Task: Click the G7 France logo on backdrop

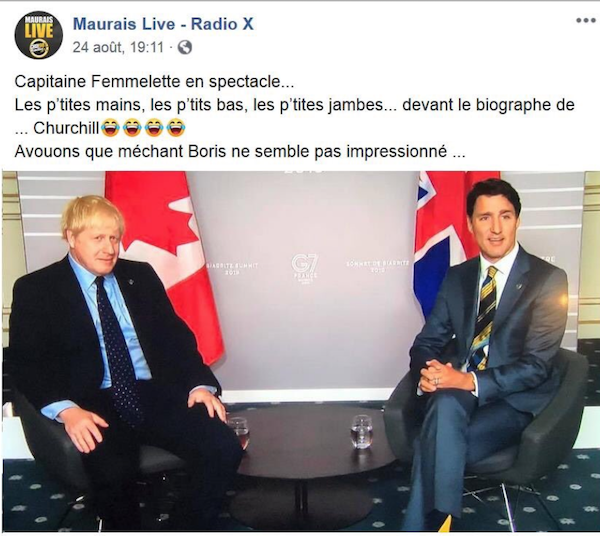Action: [305, 268]
